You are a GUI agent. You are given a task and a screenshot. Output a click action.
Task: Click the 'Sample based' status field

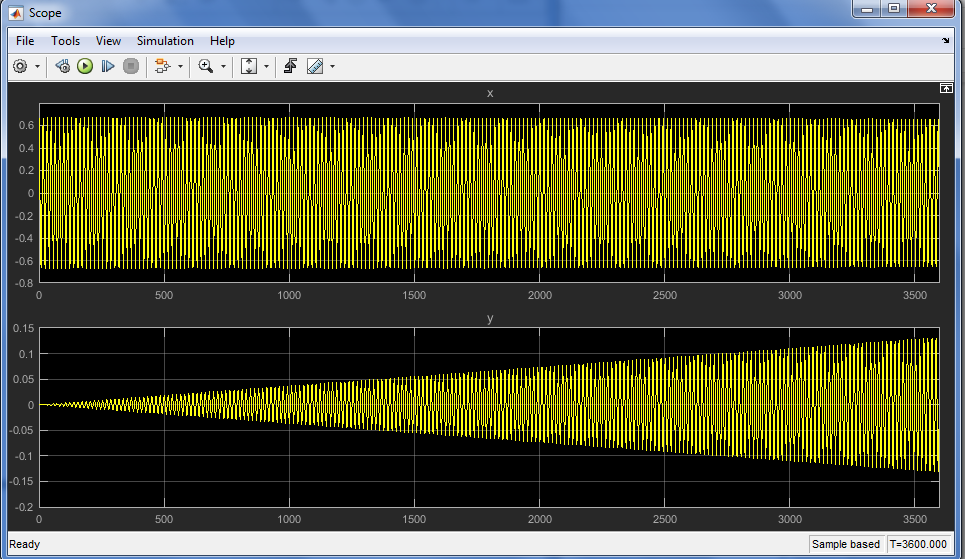[846, 544]
